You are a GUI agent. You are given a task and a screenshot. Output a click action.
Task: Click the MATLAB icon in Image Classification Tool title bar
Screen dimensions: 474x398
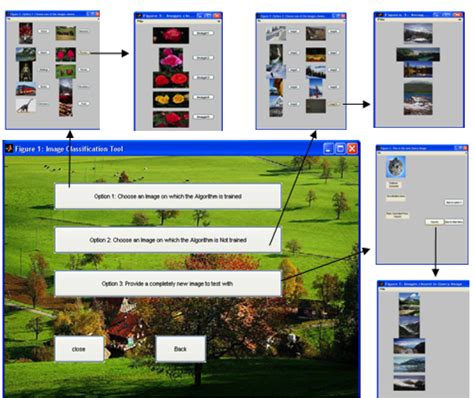coord(9,148)
